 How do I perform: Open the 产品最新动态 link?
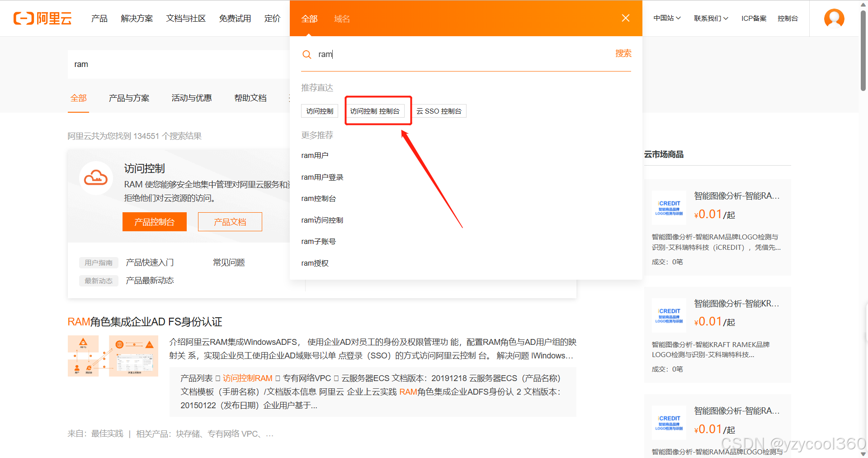(150, 281)
